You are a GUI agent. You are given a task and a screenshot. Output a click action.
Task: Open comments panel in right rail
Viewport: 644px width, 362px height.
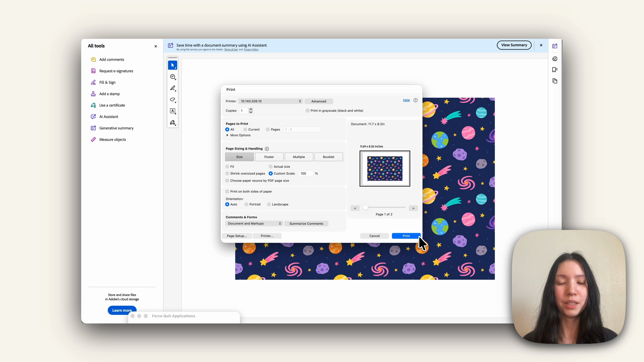(x=555, y=59)
